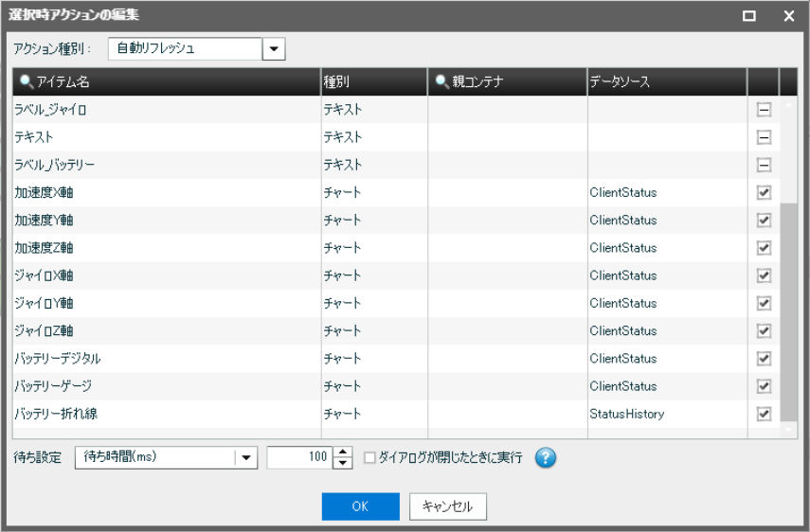
Task: Open the アクション種別 dropdown
Action: click(274, 49)
